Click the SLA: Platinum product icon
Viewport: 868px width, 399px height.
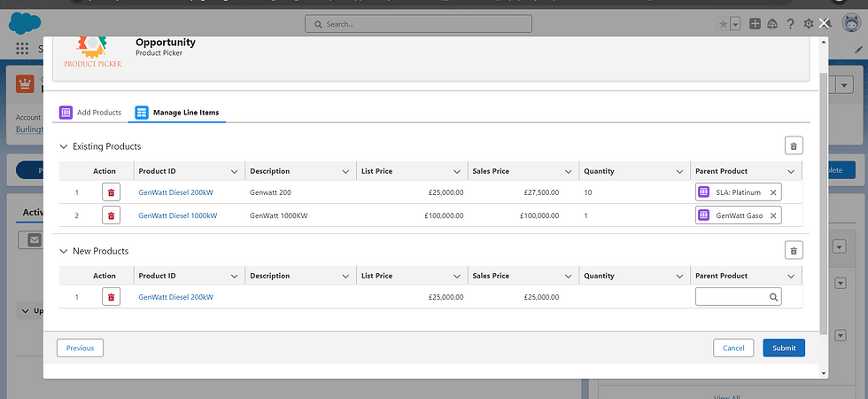tap(703, 192)
